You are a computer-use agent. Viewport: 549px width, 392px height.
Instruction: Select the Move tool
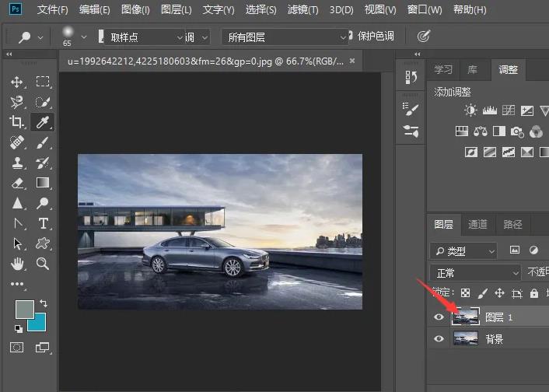tap(17, 82)
